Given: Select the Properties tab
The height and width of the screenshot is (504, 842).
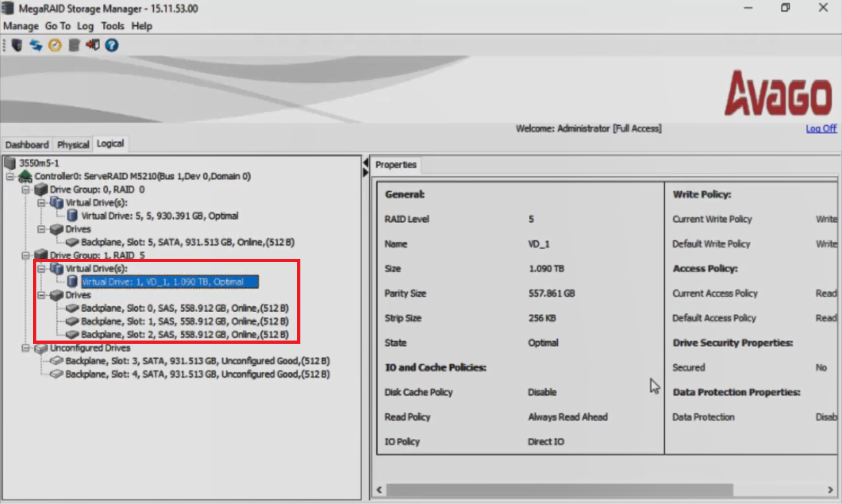Looking at the screenshot, I should point(396,165).
